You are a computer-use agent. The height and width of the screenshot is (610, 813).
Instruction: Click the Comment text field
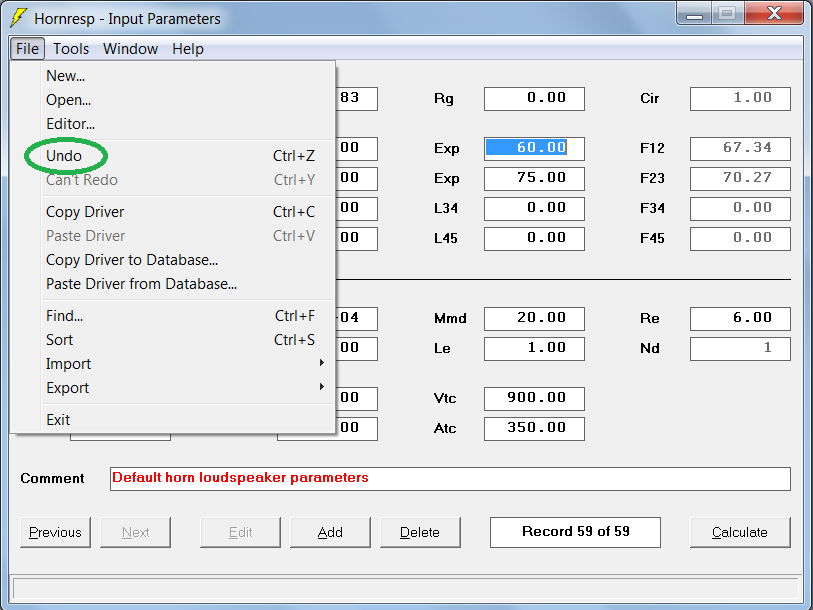pyautogui.click(x=450, y=478)
